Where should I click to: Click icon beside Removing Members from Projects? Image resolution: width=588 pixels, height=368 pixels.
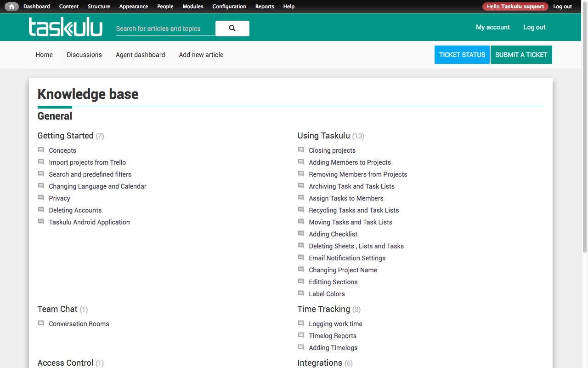[x=301, y=174]
